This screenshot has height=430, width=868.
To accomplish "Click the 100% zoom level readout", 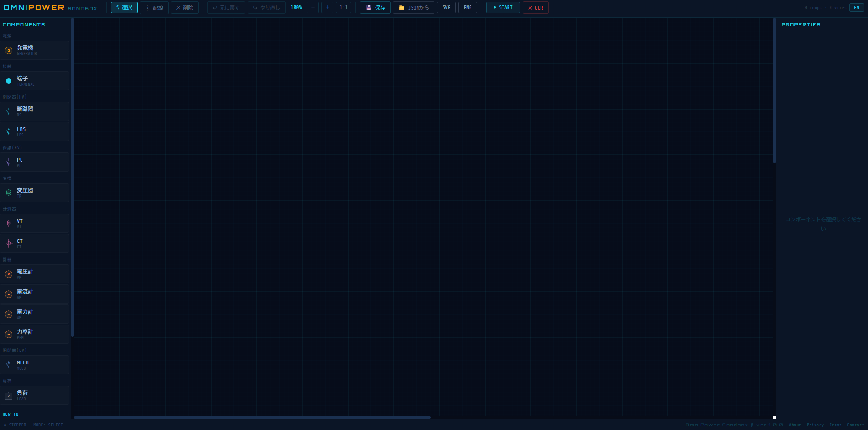I will tap(296, 8).
